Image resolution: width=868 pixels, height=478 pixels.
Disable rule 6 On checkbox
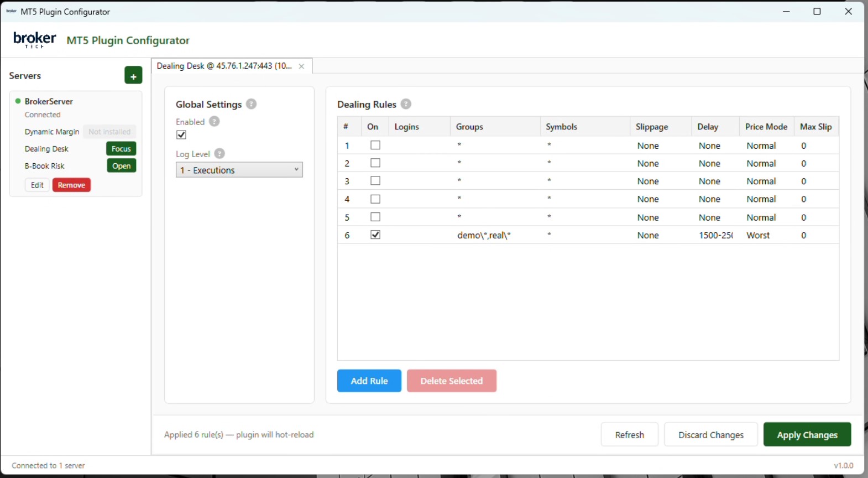pyautogui.click(x=375, y=235)
